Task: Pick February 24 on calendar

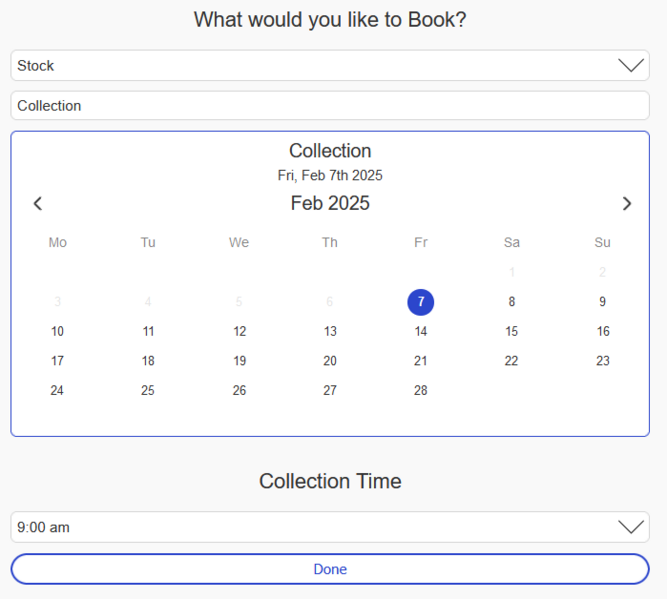Action: (x=57, y=391)
